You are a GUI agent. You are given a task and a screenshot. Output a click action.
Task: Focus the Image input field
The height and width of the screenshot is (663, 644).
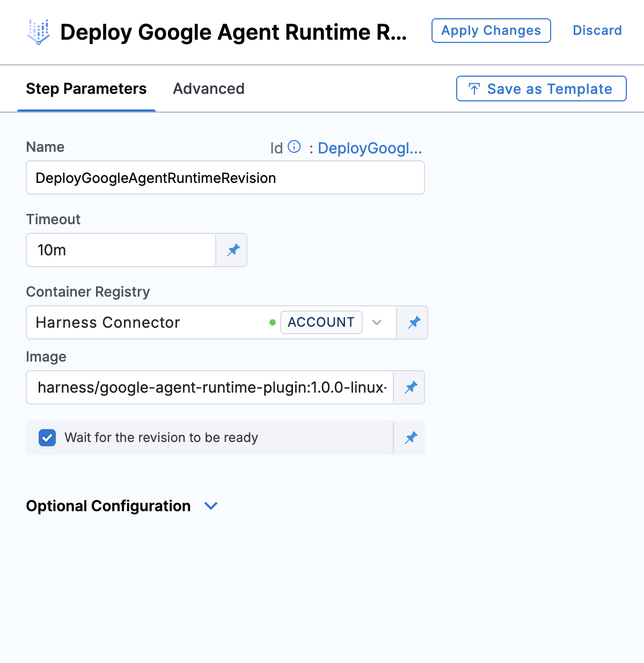210,387
